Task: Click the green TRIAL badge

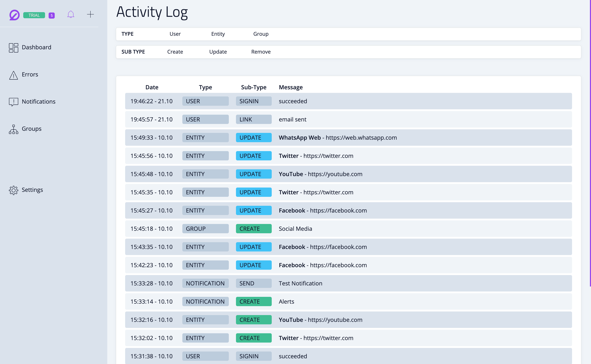Action: pyautogui.click(x=34, y=15)
